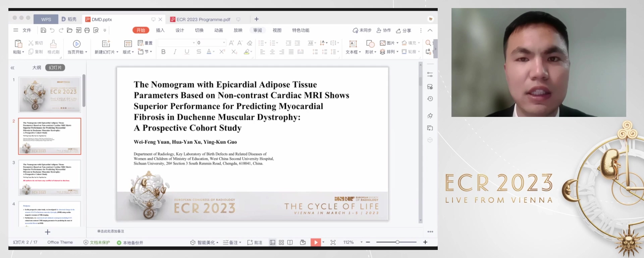Viewport: 644px width, 258px height.
Task: Expand the quick access toolbar customize arrow
Action: [x=105, y=30]
